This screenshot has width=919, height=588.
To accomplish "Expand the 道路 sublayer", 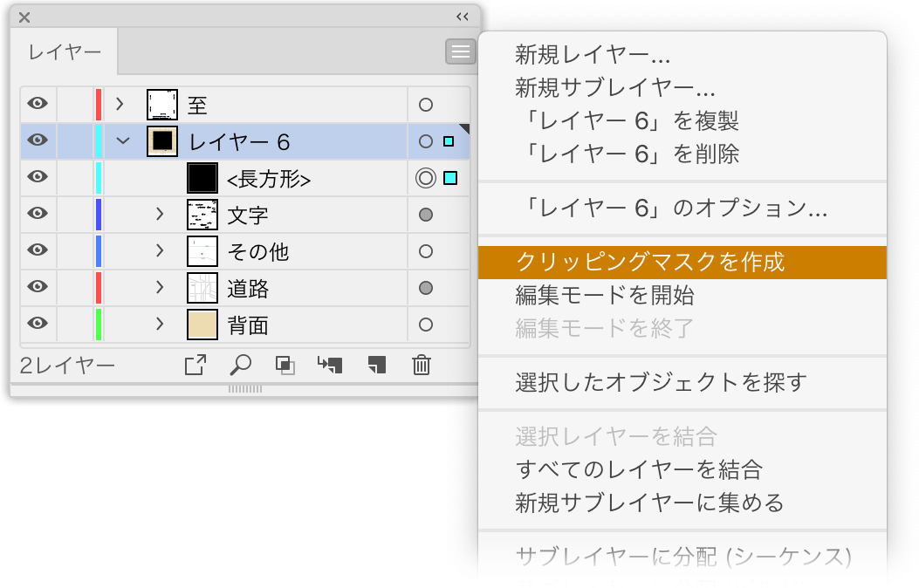I will [160, 288].
